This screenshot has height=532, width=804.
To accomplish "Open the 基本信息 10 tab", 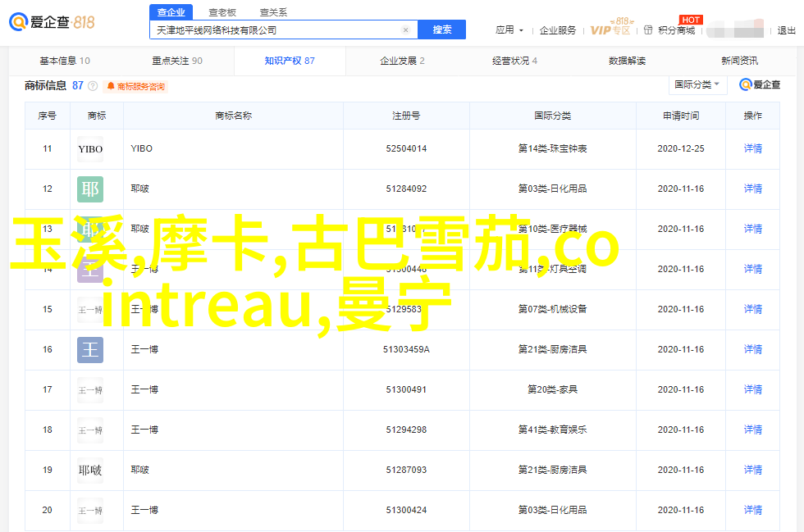I will pos(65,61).
